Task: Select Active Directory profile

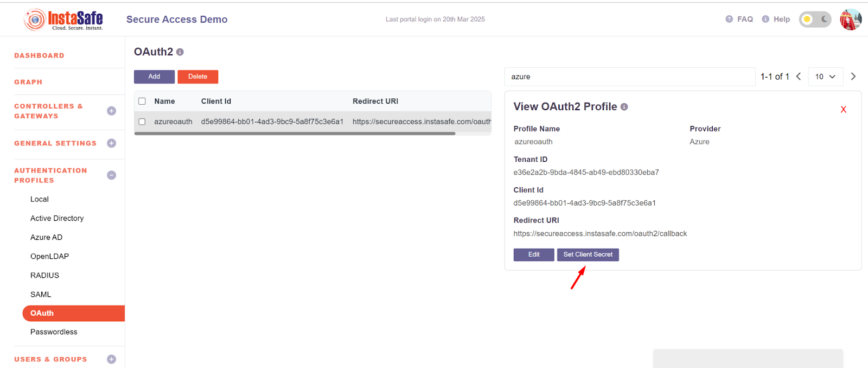Action: point(57,218)
